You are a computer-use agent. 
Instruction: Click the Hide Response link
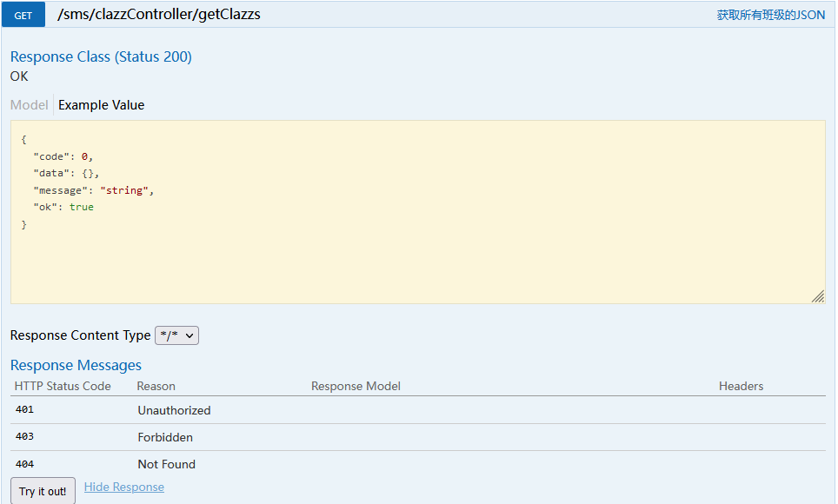pyautogui.click(x=124, y=487)
